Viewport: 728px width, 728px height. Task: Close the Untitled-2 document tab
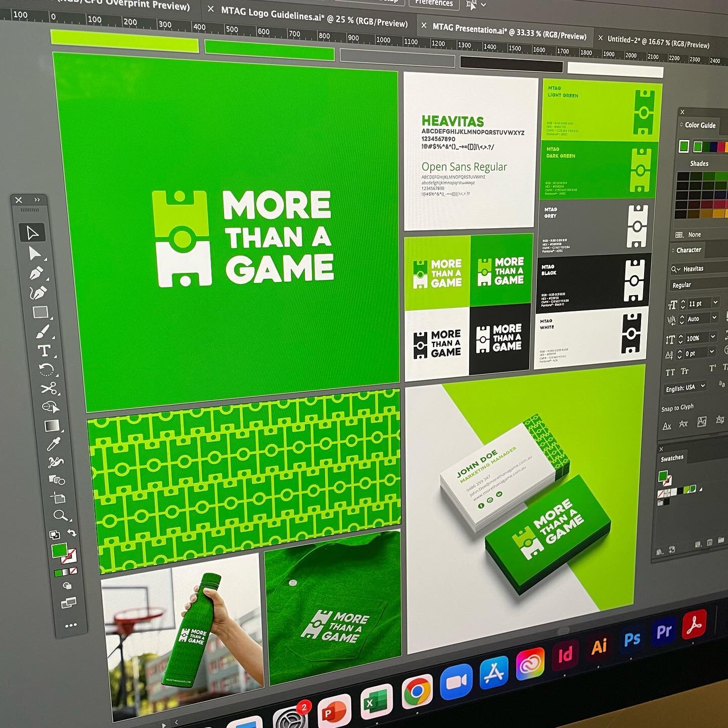coord(600,38)
